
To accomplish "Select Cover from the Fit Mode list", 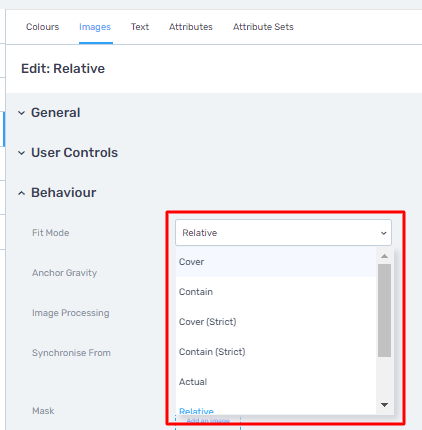I will pyautogui.click(x=276, y=262).
